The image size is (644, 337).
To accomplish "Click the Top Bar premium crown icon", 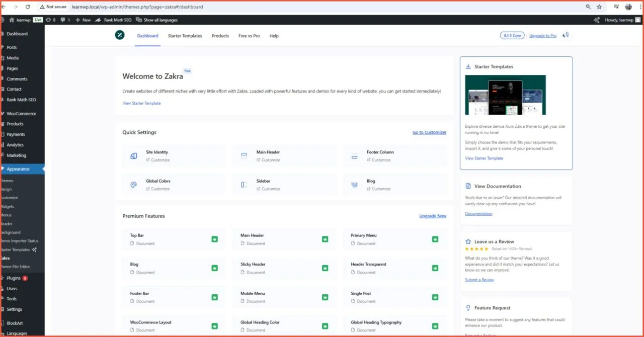I will (215, 239).
